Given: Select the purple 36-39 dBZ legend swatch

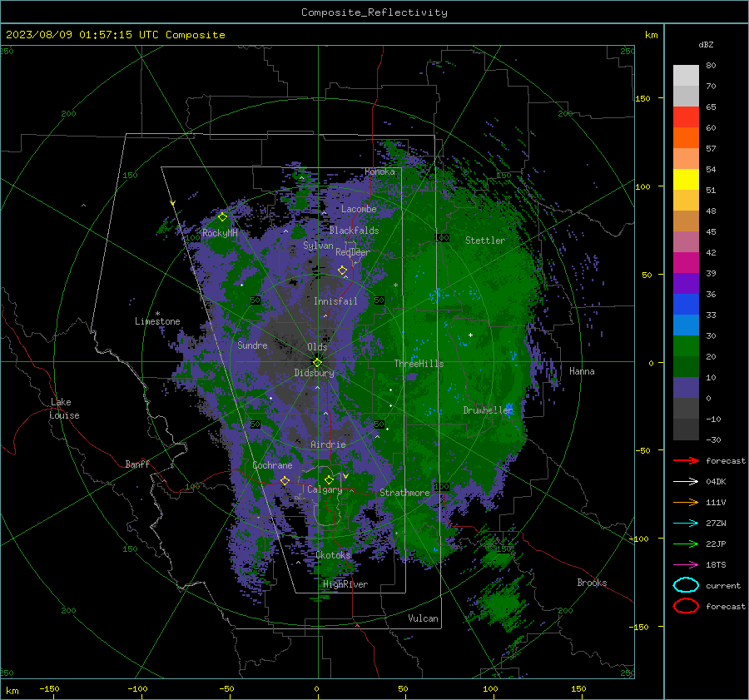Looking at the screenshot, I should click(686, 283).
